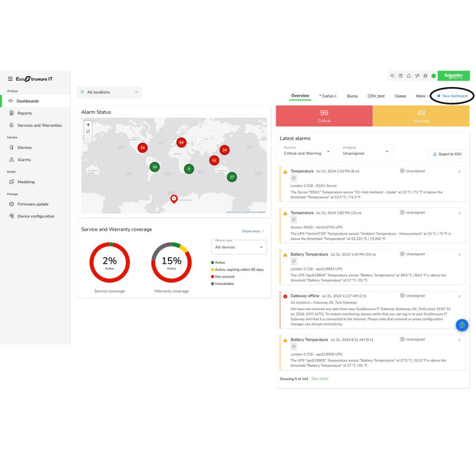Select the red 34 map cluster
This screenshot has width=476, height=476.
coord(142,147)
